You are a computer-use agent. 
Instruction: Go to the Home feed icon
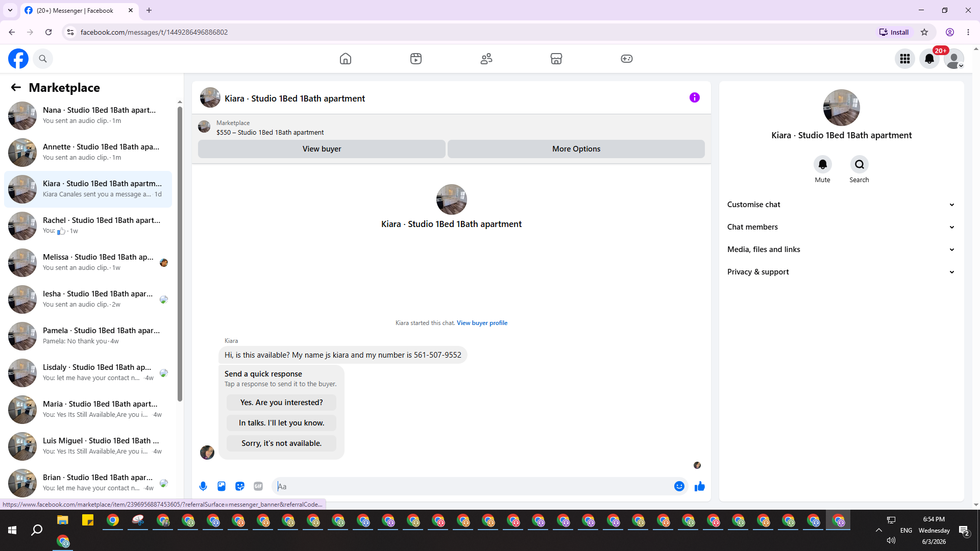[x=346, y=59]
